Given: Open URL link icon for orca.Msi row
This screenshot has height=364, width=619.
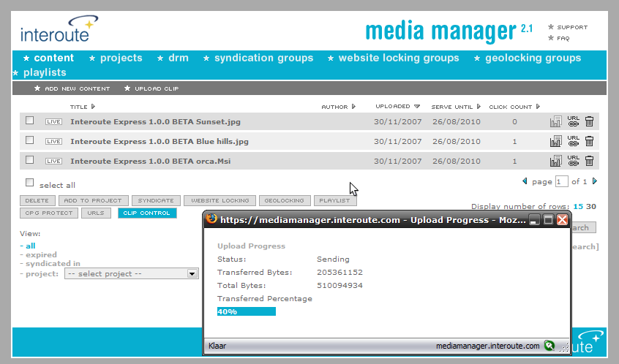Looking at the screenshot, I should (573, 161).
